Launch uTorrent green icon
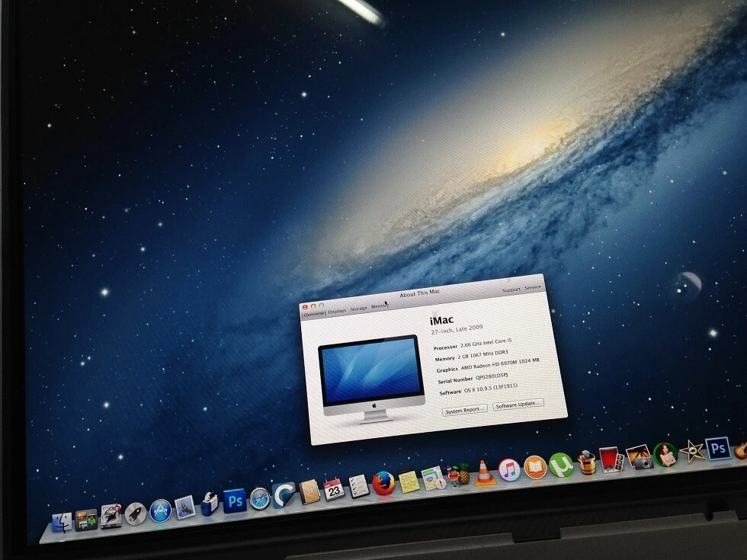The width and height of the screenshot is (747, 560). coord(561,465)
